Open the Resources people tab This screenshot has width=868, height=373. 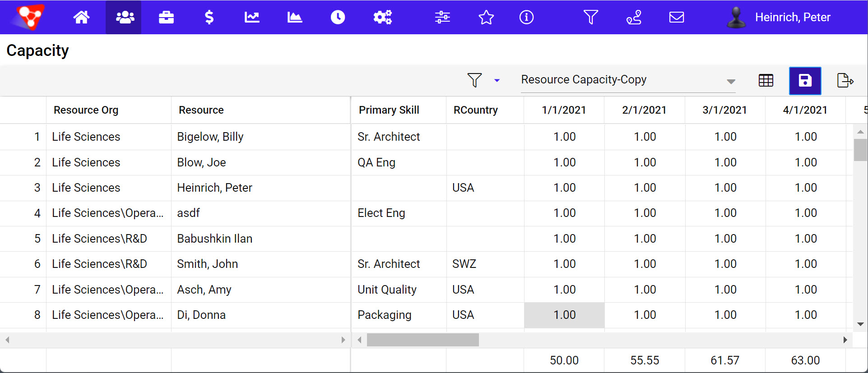click(125, 17)
